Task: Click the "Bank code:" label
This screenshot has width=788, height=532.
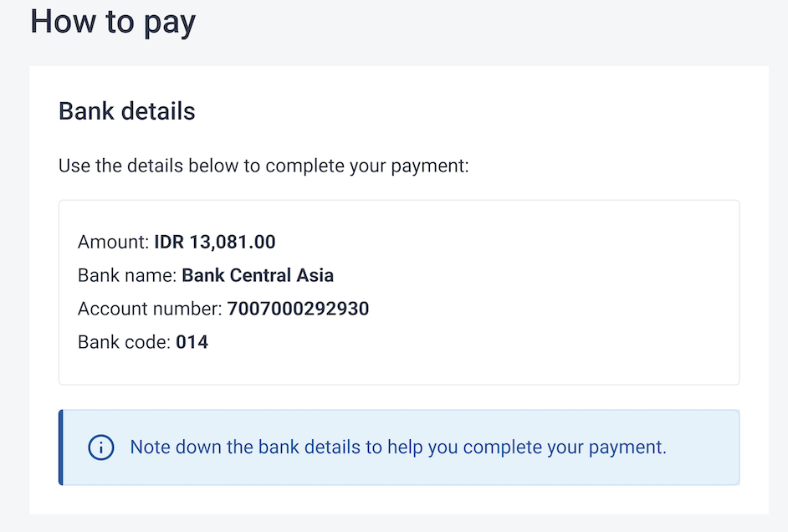Action: point(125,342)
